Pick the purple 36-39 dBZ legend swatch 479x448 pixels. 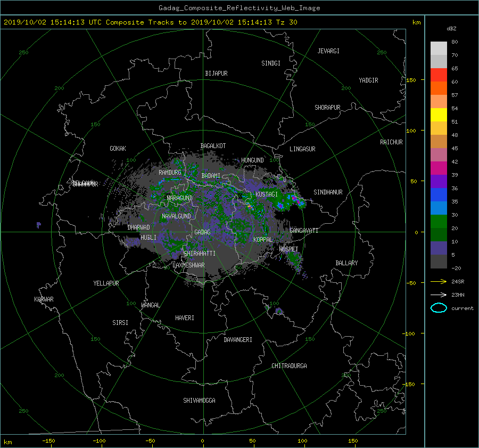coord(439,181)
